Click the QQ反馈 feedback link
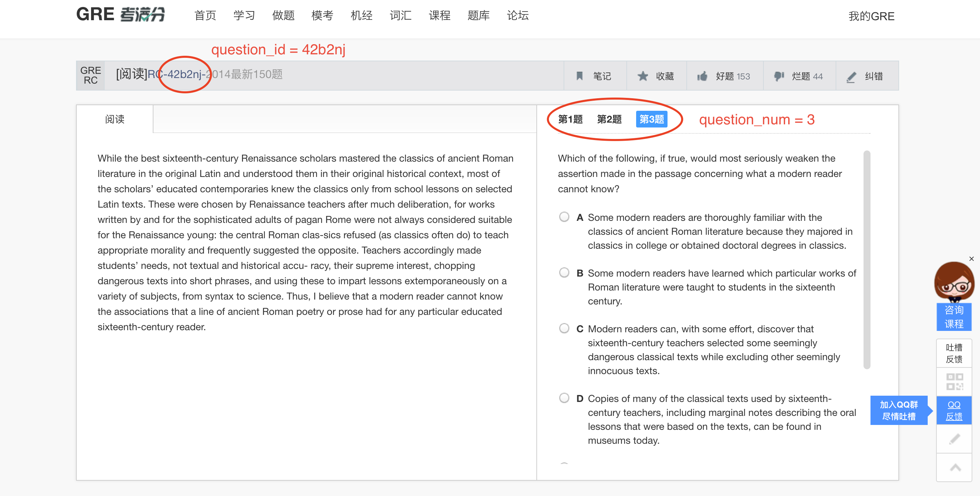The width and height of the screenshot is (980, 496). click(954, 410)
